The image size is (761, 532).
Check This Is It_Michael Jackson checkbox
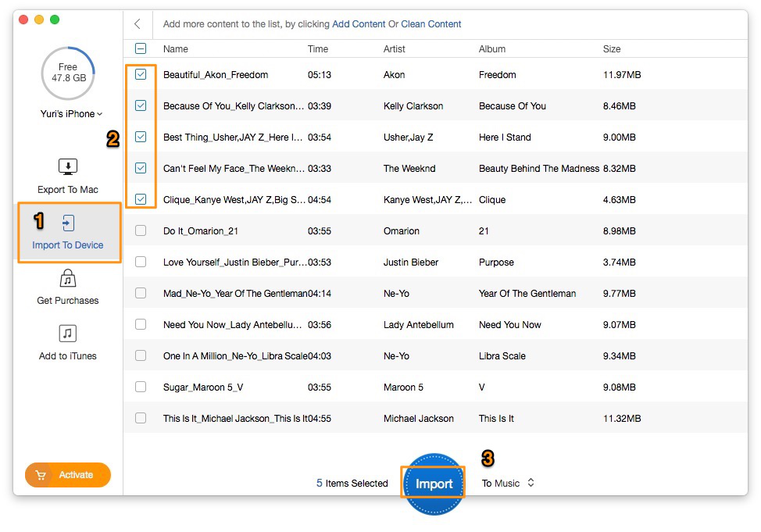point(141,418)
